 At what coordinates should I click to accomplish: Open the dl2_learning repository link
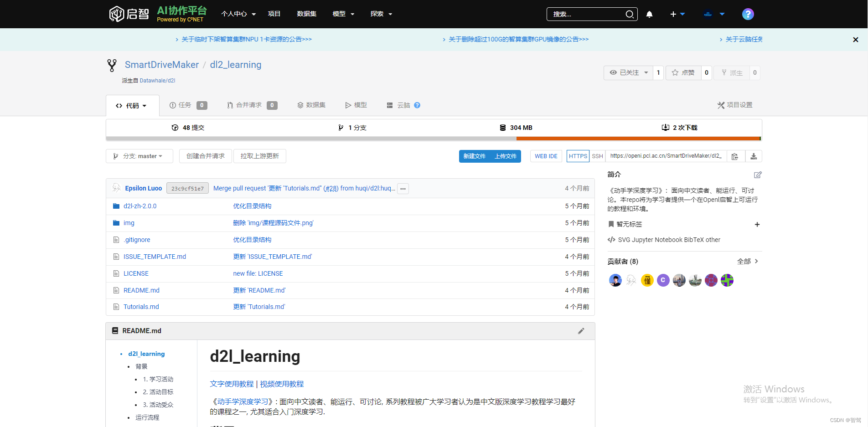pos(235,65)
